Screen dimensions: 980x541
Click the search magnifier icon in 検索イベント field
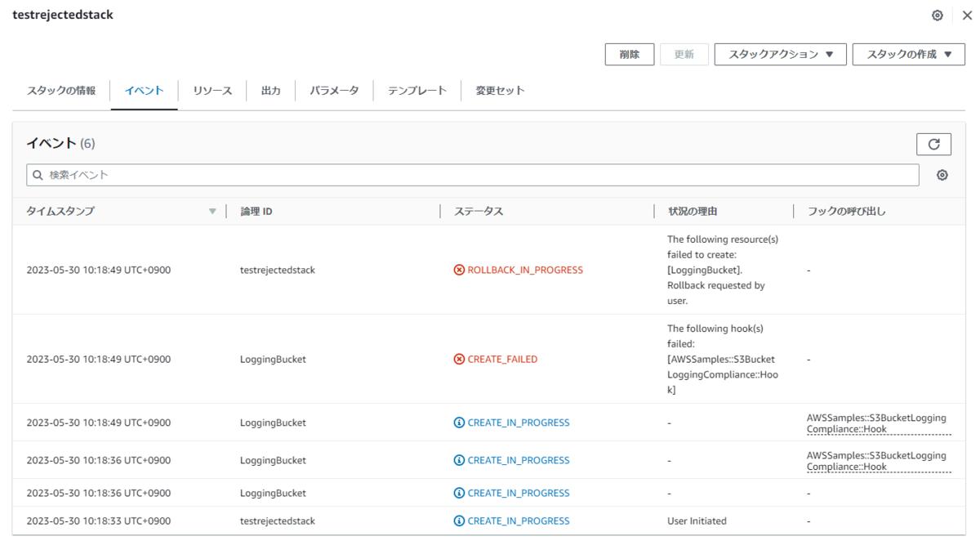[38, 174]
